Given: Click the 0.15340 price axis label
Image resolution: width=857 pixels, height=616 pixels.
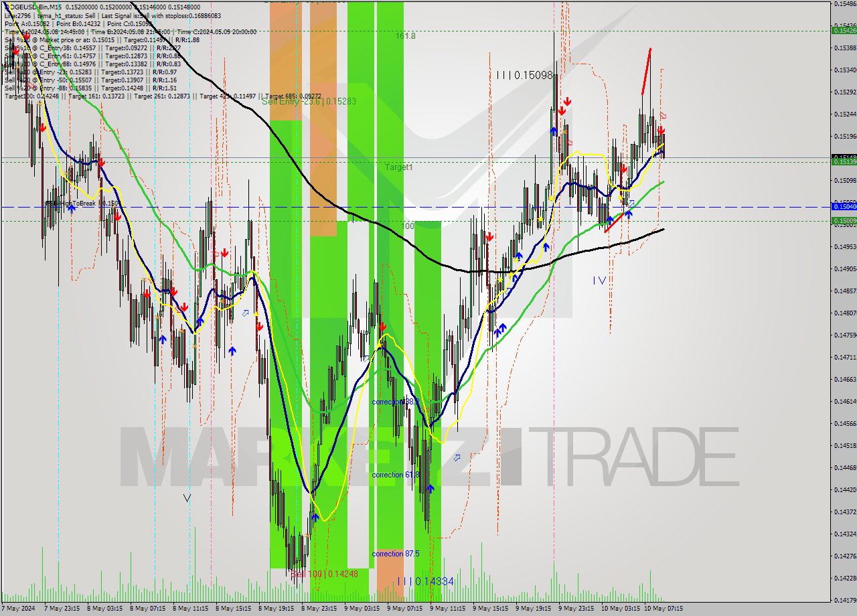Looking at the screenshot, I should [x=845, y=70].
